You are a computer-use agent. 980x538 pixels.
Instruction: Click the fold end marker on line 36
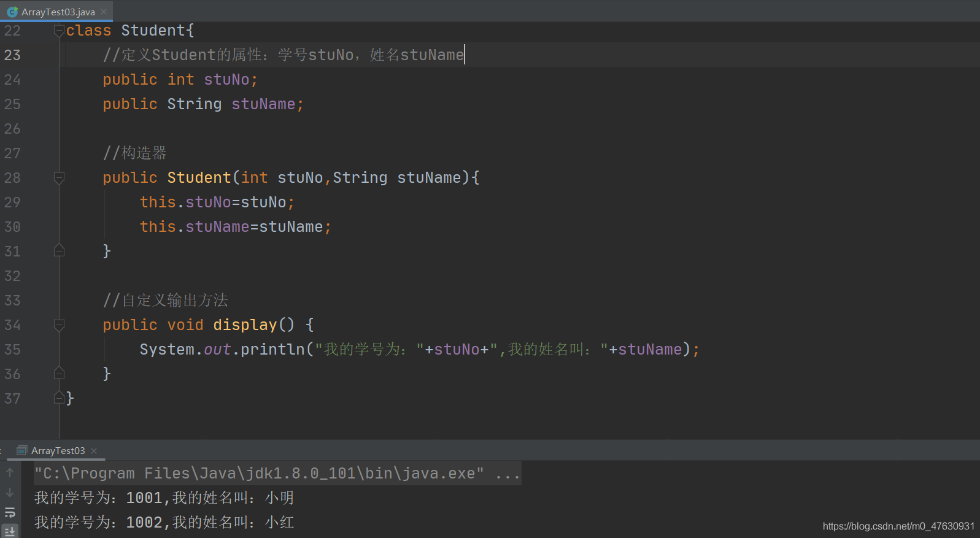[x=59, y=374]
